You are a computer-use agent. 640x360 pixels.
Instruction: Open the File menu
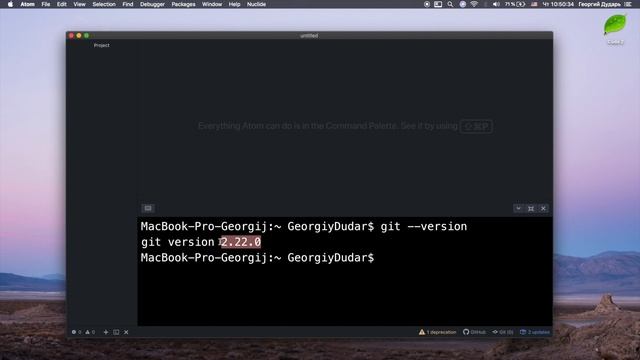tap(46, 4)
